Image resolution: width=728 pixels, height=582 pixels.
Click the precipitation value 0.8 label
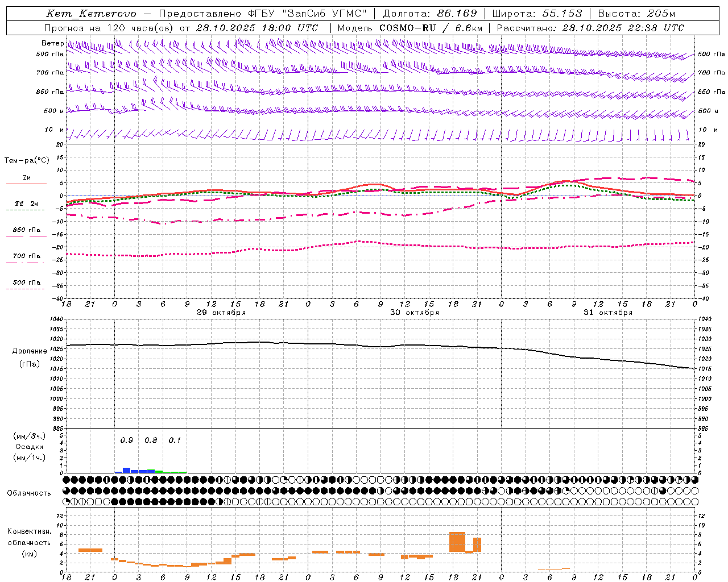tap(151, 440)
